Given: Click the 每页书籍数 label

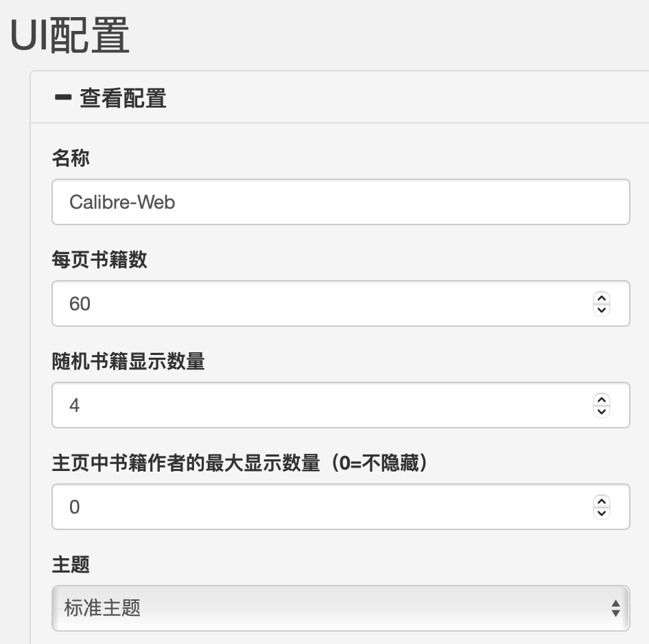Looking at the screenshot, I should [99, 260].
